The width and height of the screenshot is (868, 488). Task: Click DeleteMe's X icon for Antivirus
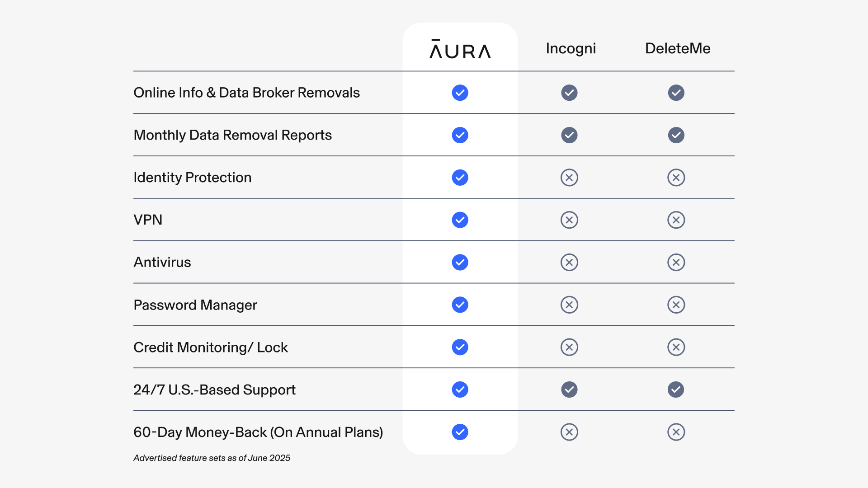(x=676, y=263)
